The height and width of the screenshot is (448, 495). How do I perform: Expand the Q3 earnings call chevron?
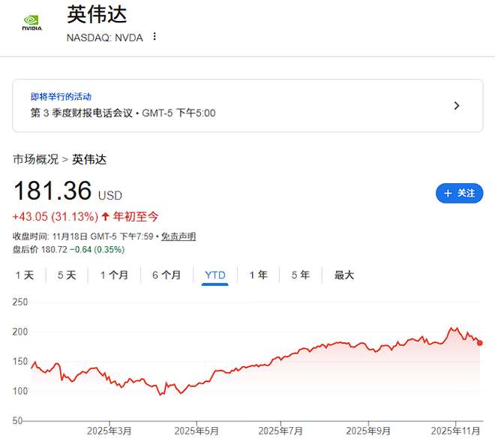point(457,106)
